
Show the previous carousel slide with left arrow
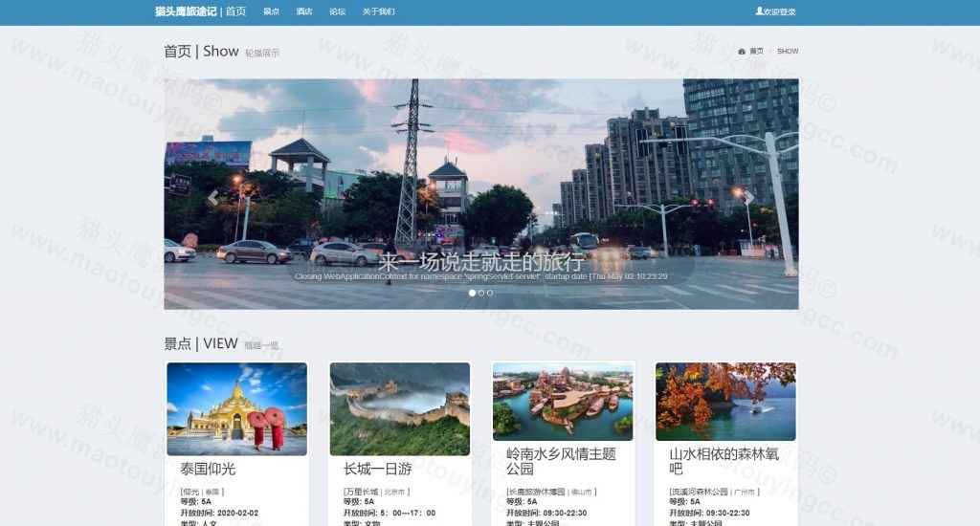(x=213, y=197)
